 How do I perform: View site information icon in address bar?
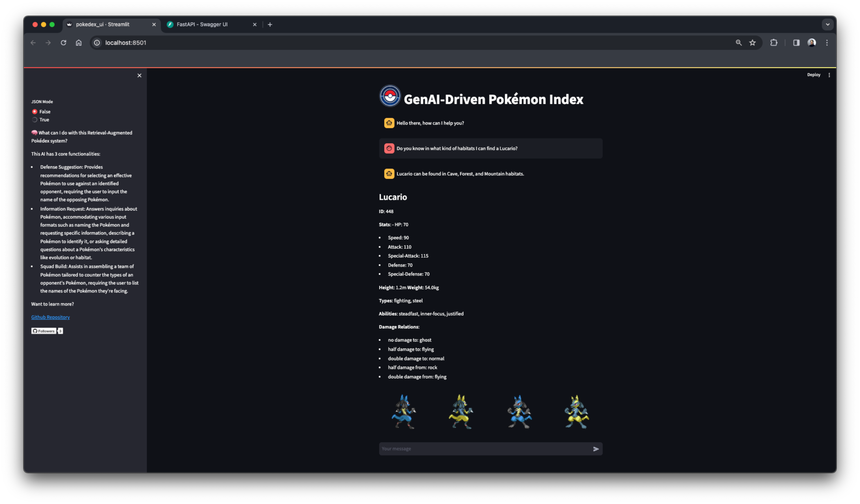point(97,43)
